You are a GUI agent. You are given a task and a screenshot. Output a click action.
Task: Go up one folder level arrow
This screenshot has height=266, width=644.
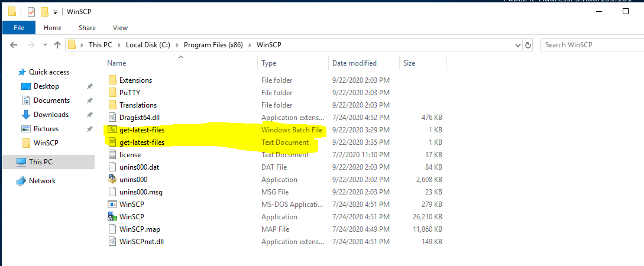(x=57, y=45)
